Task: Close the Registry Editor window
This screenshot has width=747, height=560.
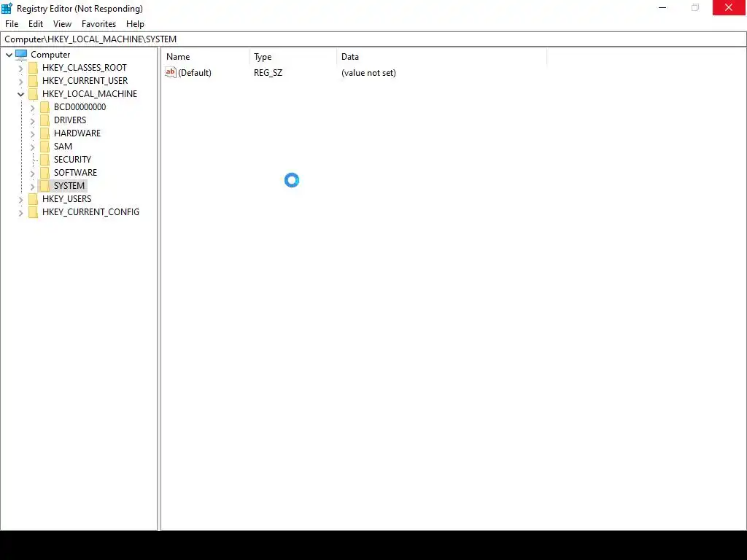Action: 729,7
